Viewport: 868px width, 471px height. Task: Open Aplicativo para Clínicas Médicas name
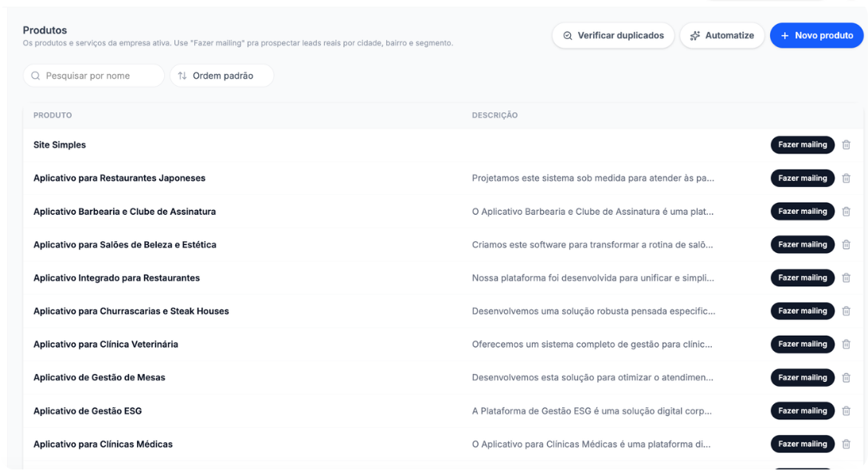coord(103,444)
